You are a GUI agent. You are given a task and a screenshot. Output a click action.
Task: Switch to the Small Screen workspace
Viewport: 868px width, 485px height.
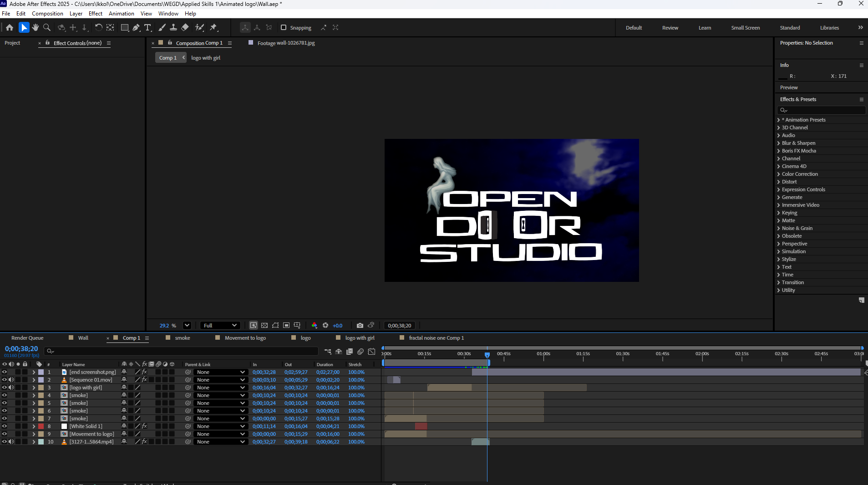tap(745, 28)
